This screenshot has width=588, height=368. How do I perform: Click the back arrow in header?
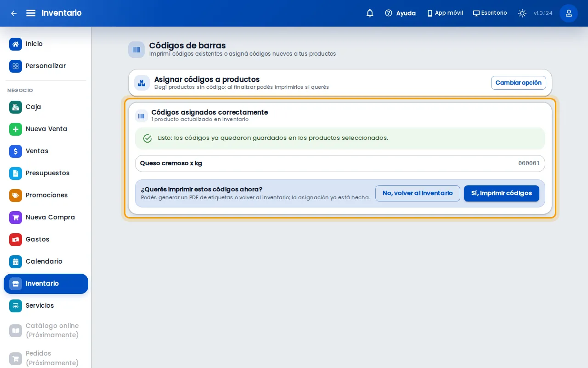[x=14, y=13]
